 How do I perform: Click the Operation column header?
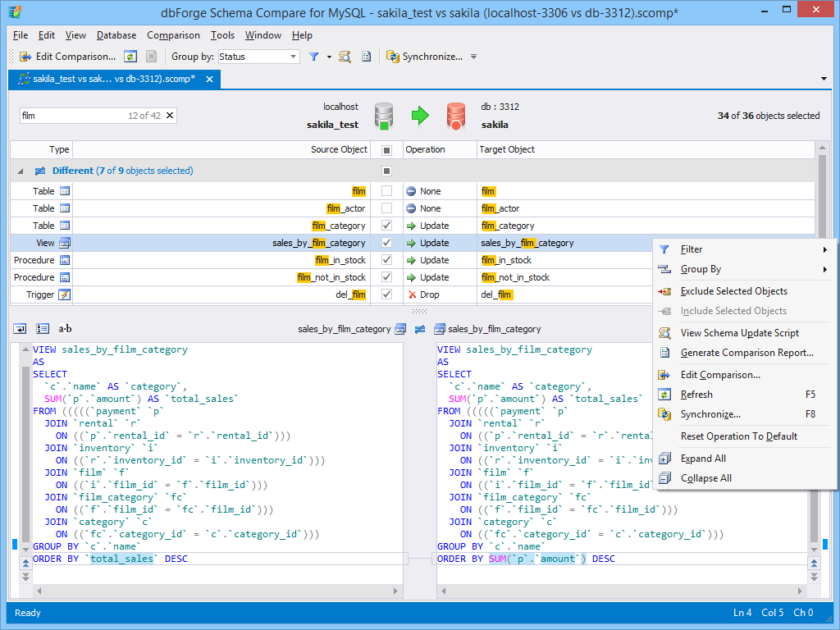click(x=440, y=149)
